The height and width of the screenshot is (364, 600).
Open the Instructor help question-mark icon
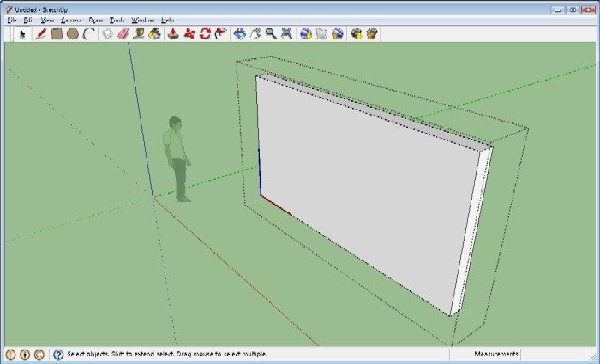point(58,355)
